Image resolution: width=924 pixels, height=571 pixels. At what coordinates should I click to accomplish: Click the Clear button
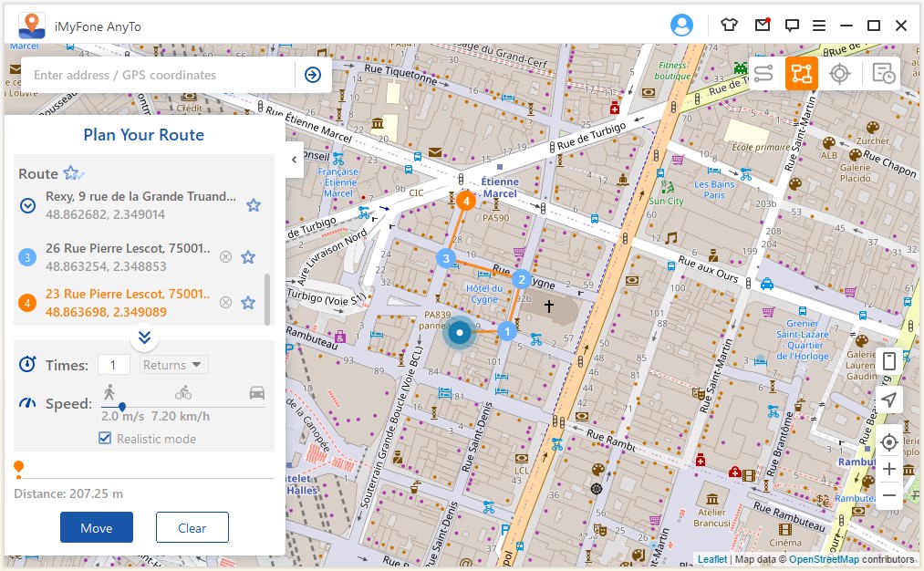click(192, 527)
